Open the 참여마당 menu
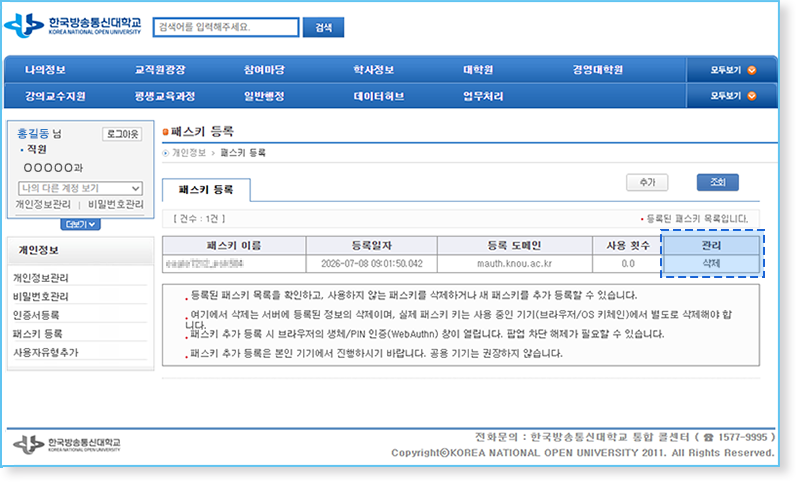The height and width of the screenshot is (482, 796). tap(264, 70)
